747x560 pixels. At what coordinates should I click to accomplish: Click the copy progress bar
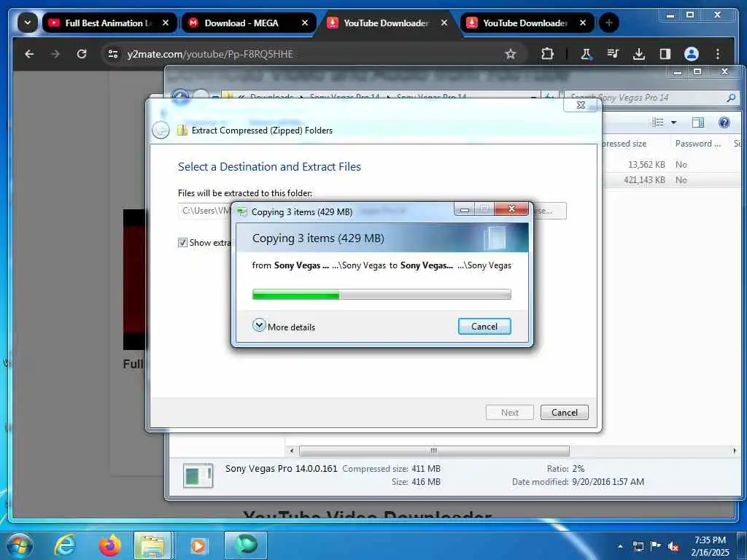(382, 295)
